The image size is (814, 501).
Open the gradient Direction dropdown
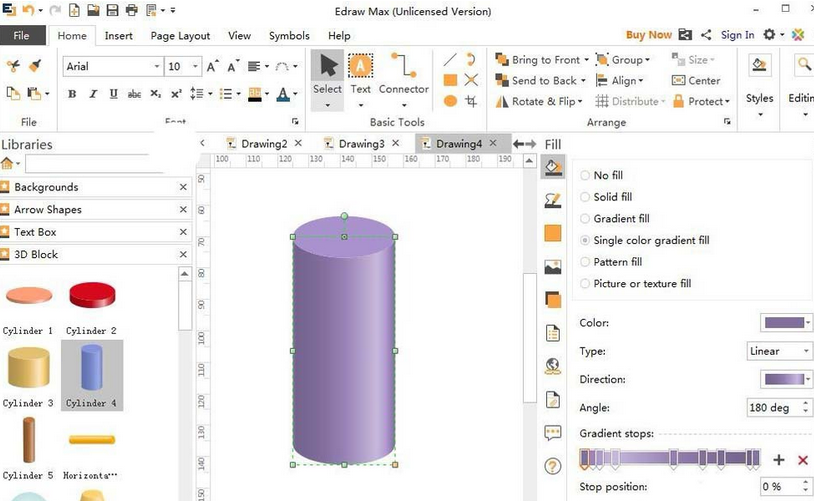786,380
